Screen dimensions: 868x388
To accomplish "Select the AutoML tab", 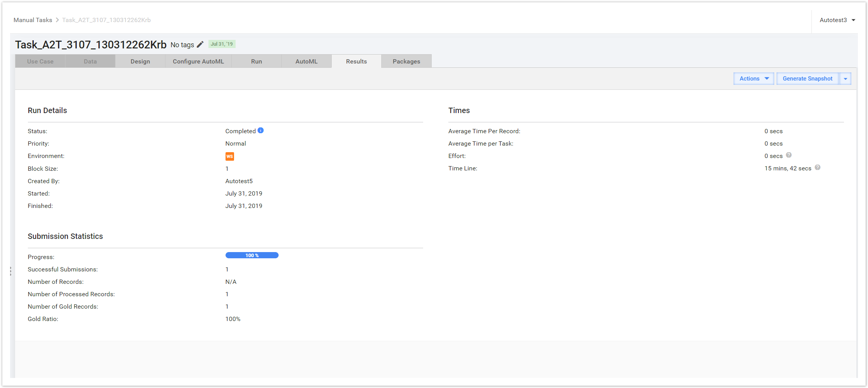I will click(307, 61).
